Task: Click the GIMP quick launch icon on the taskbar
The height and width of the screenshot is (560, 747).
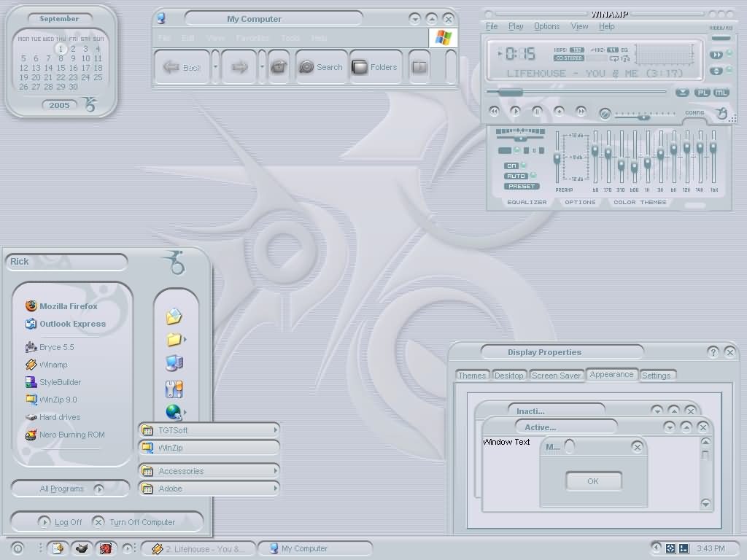Action: [82, 548]
